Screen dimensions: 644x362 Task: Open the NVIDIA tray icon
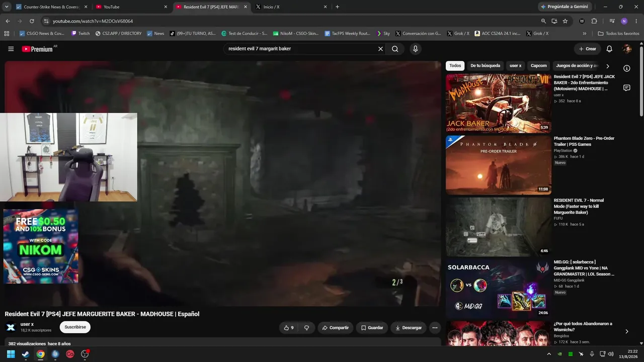coord(560,354)
